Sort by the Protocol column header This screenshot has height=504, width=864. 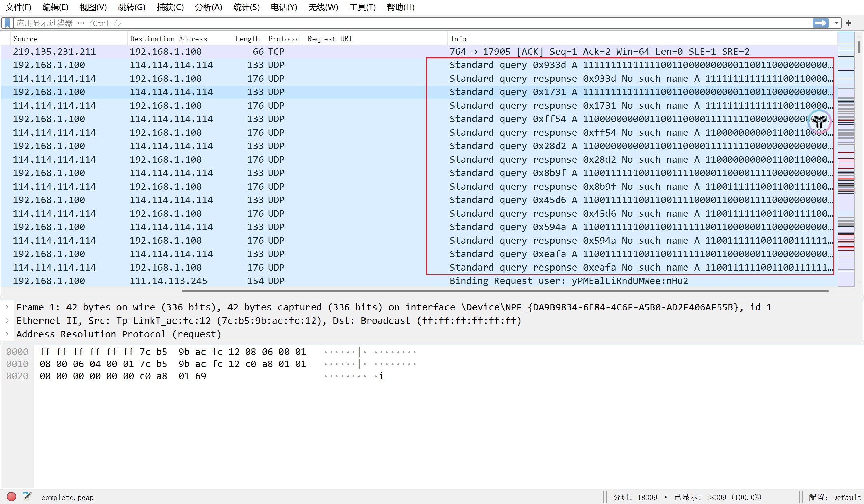click(x=284, y=39)
